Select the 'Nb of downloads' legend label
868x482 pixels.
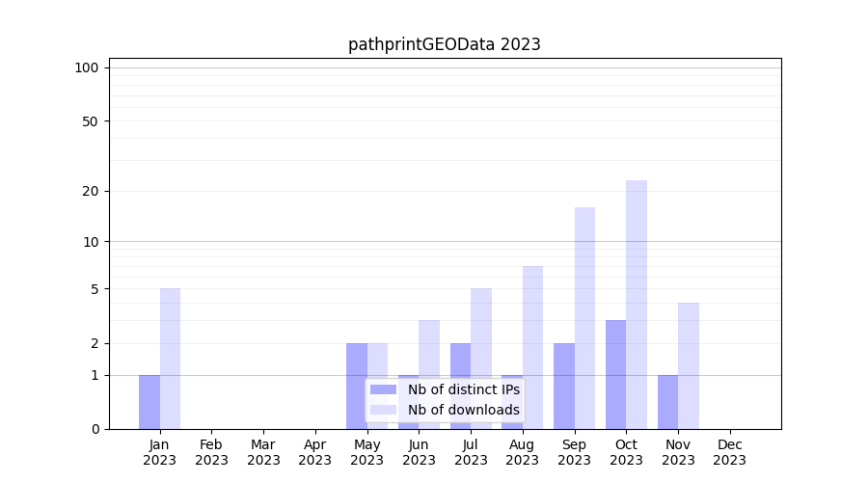tap(463, 410)
